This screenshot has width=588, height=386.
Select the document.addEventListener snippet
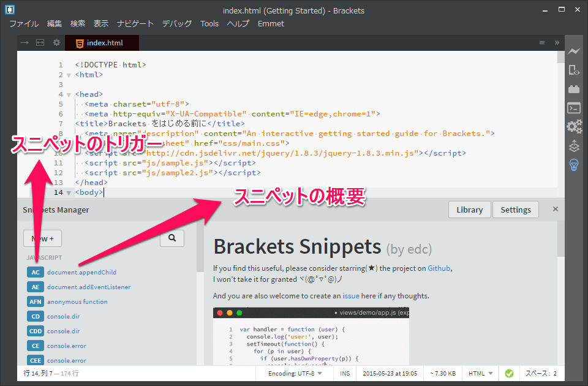pyautogui.click(x=89, y=287)
